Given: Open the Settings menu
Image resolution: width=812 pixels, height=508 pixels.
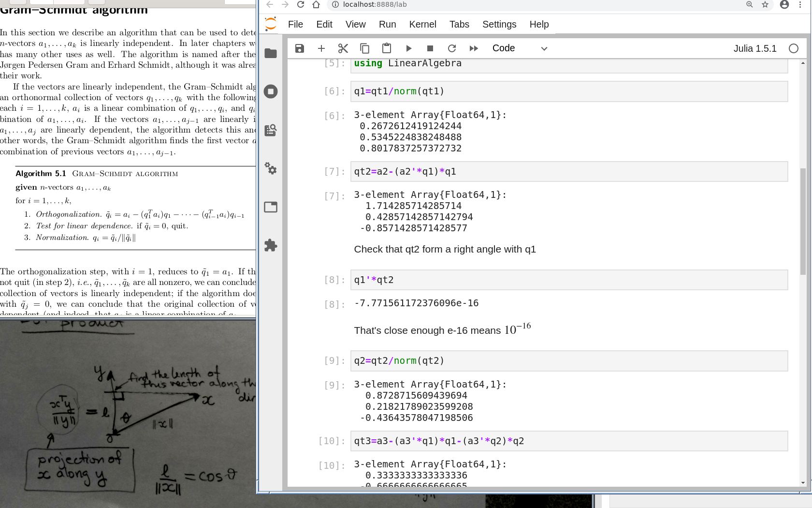Looking at the screenshot, I should [499, 24].
